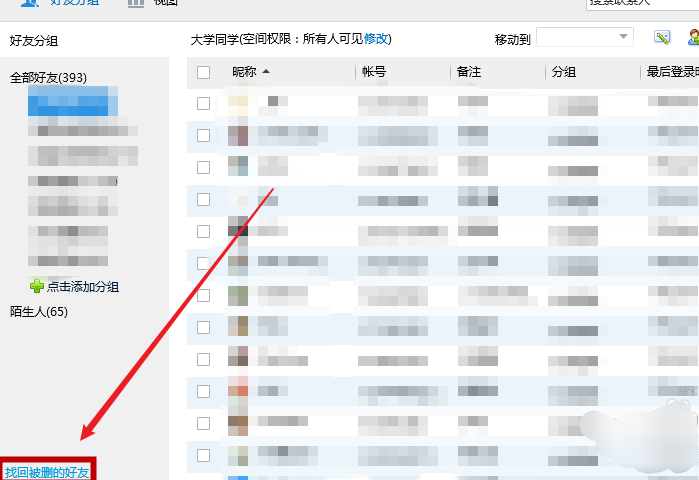Screen dimensions: 699x480
Task: Select 全部好友(393) in the sidebar
Action: [x=48, y=78]
